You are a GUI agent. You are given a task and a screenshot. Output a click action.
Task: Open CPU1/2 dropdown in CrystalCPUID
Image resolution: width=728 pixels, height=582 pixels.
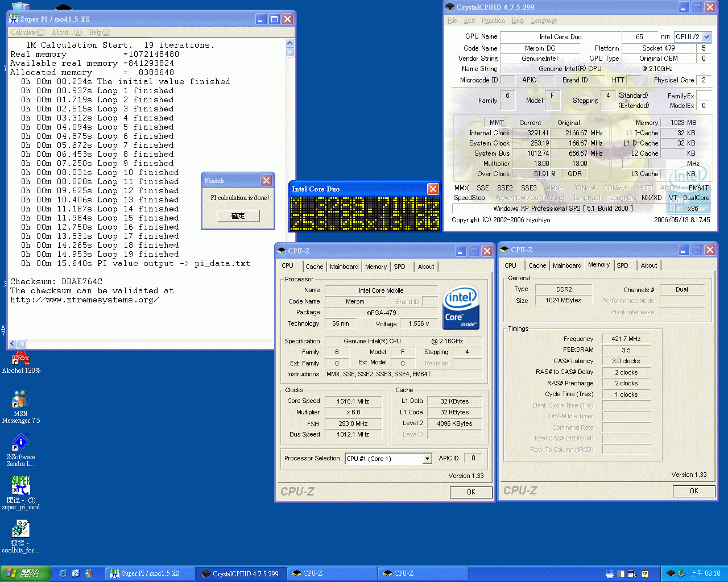point(706,37)
